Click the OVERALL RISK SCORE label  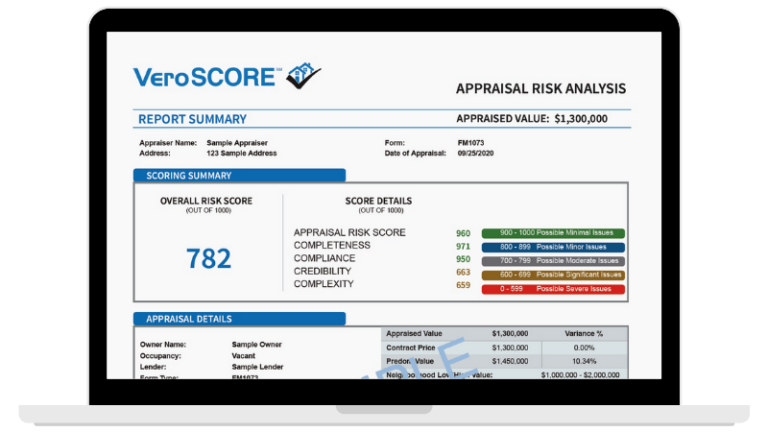click(206, 201)
